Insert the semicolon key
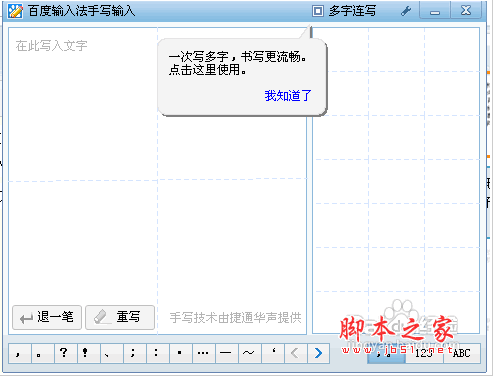Image resolution: width=495 pixels, height=376 pixels. coord(135,353)
